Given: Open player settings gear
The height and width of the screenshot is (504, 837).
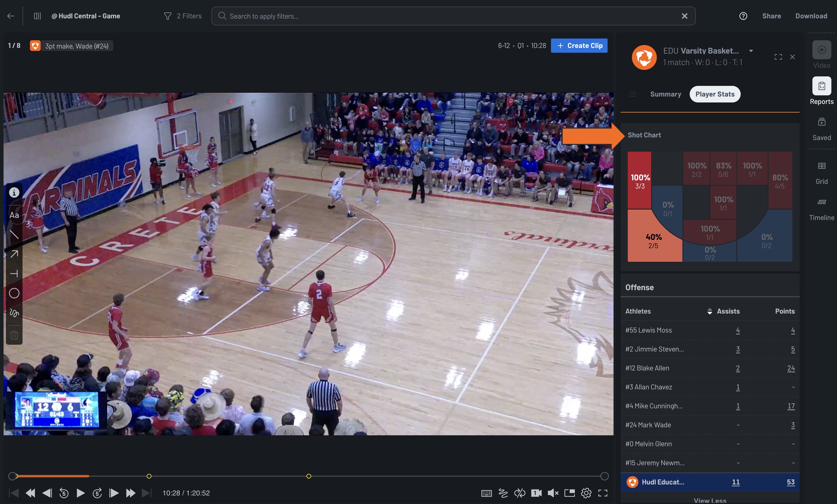Looking at the screenshot, I should 586,493.
